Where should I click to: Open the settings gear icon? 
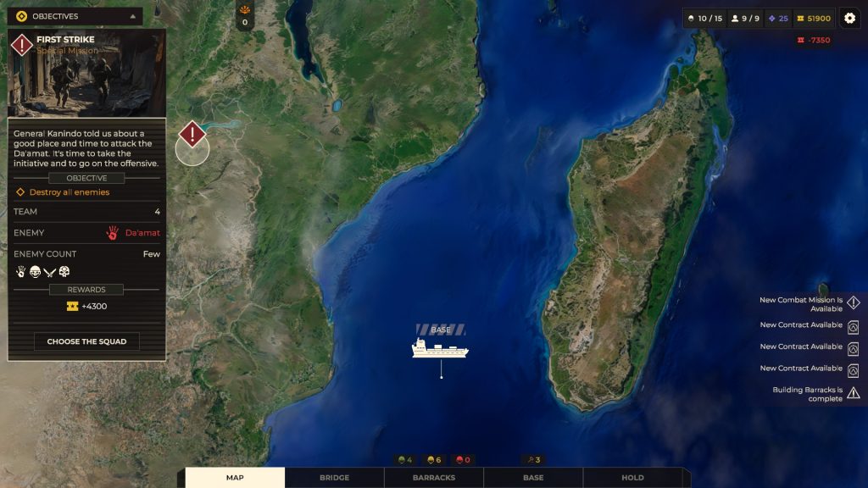pos(849,18)
